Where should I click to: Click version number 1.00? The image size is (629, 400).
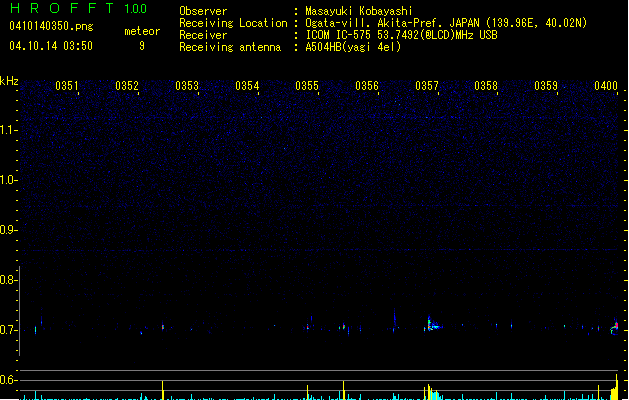(x=136, y=9)
